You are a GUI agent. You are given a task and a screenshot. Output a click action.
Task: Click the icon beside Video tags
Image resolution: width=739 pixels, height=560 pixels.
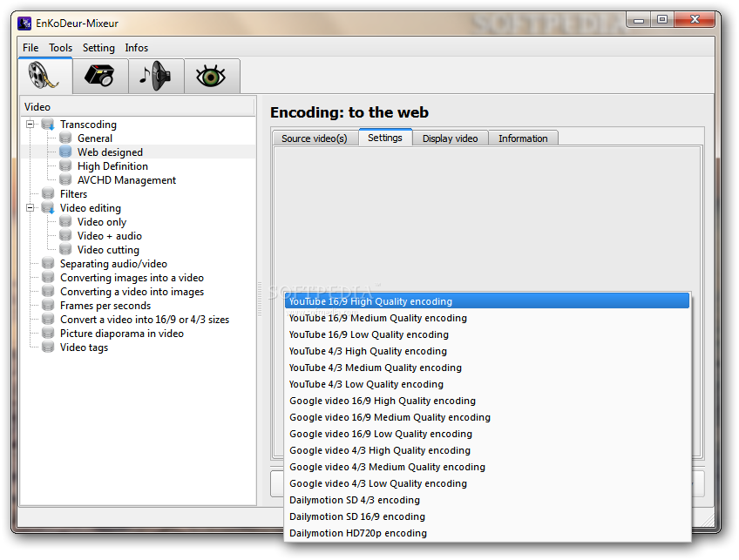tap(48, 347)
